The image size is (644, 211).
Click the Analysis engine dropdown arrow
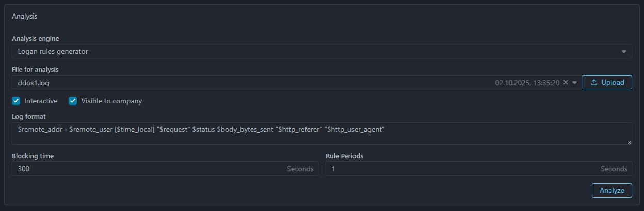click(624, 51)
